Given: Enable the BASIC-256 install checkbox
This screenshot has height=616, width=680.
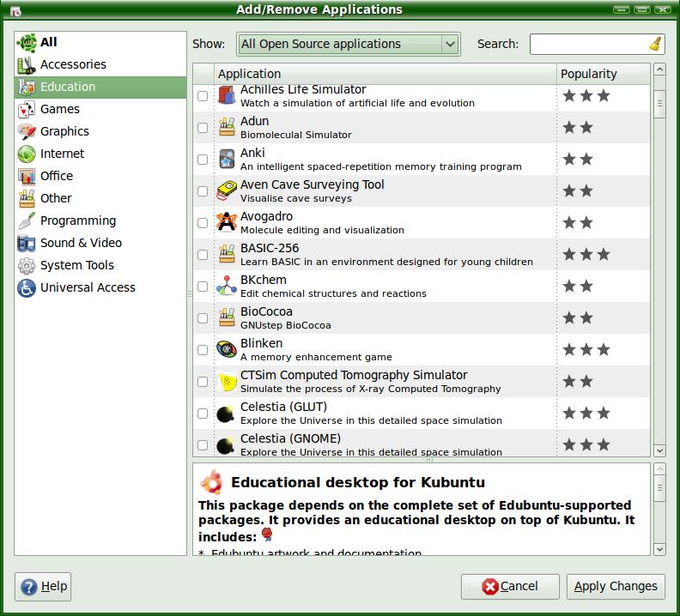Looking at the screenshot, I should pos(203,255).
